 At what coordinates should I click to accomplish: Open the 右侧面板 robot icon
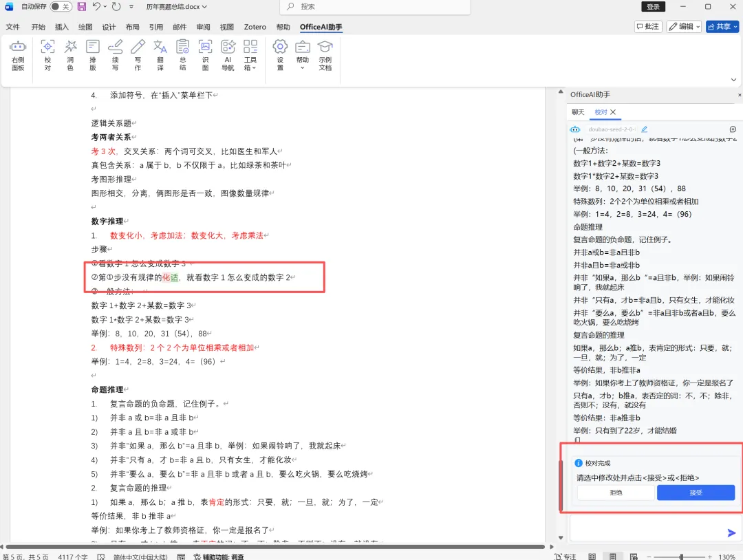tap(18, 55)
